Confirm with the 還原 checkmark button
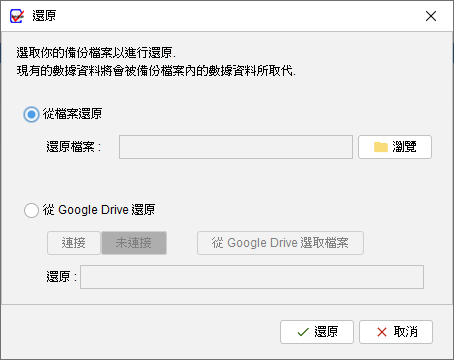 tap(317, 332)
